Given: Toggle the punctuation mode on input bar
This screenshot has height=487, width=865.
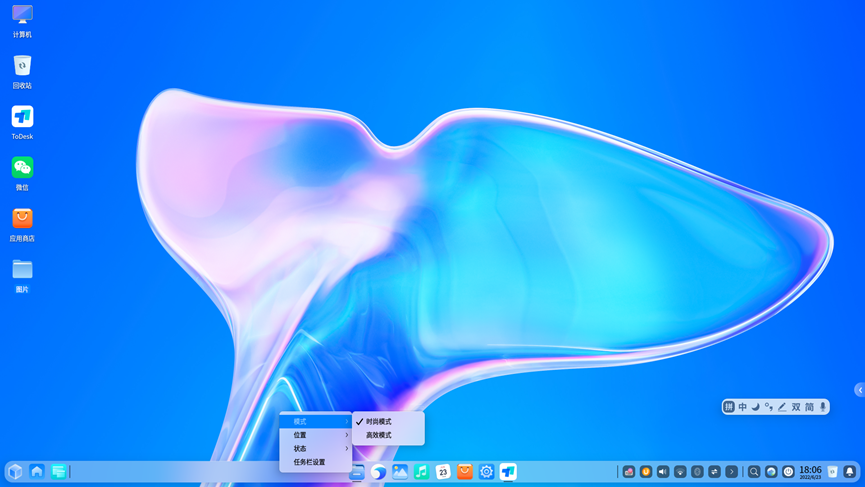Looking at the screenshot, I should (769, 407).
